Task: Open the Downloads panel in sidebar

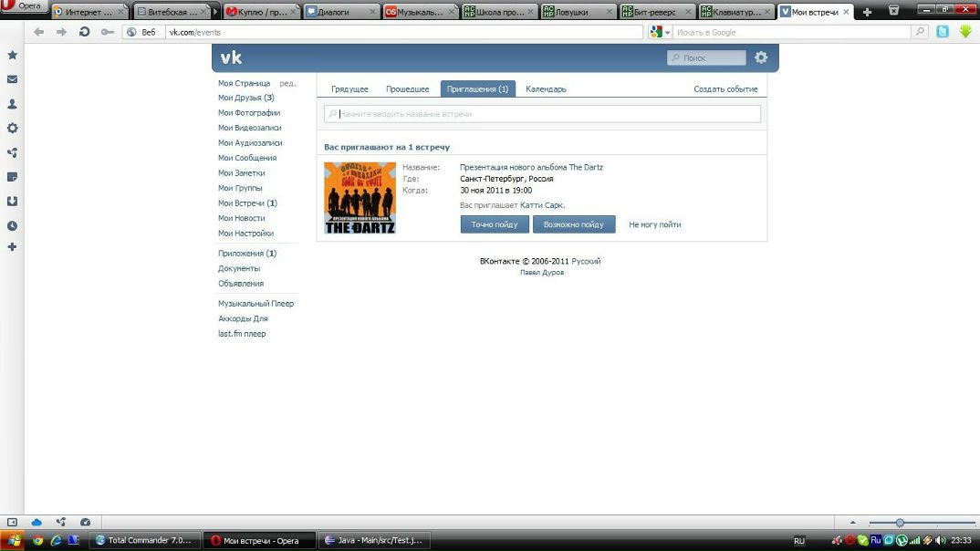Action: tap(12, 201)
